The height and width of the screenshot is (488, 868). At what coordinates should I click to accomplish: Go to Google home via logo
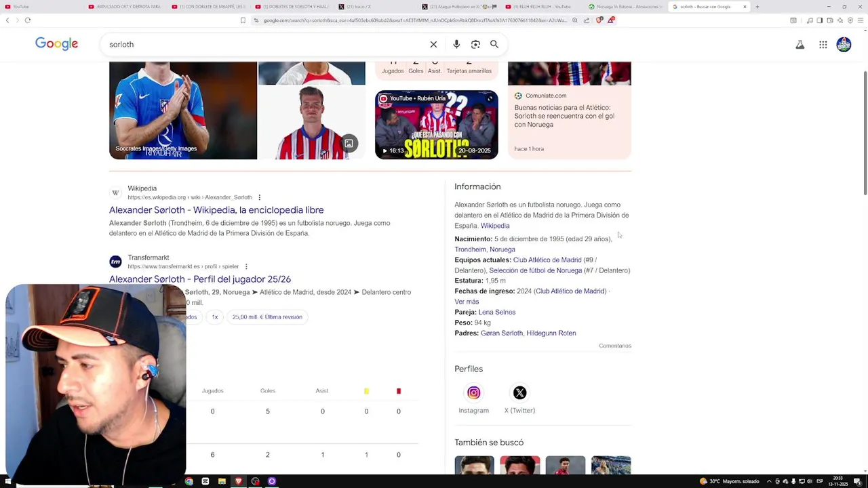click(x=57, y=44)
